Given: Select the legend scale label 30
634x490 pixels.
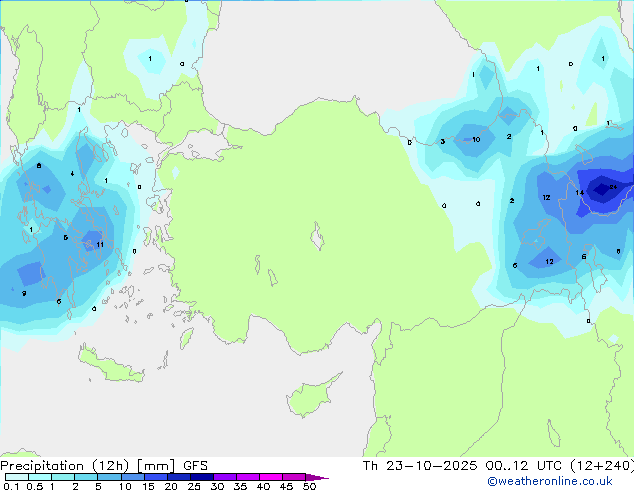Looking at the screenshot, I should pyautogui.click(x=217, y=486).
